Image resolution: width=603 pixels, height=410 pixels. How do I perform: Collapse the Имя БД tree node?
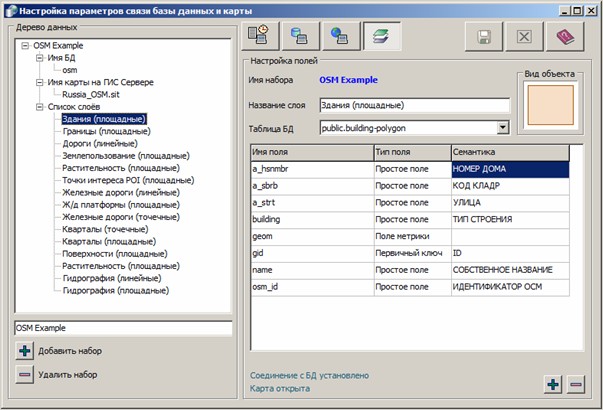coord(27,58)
